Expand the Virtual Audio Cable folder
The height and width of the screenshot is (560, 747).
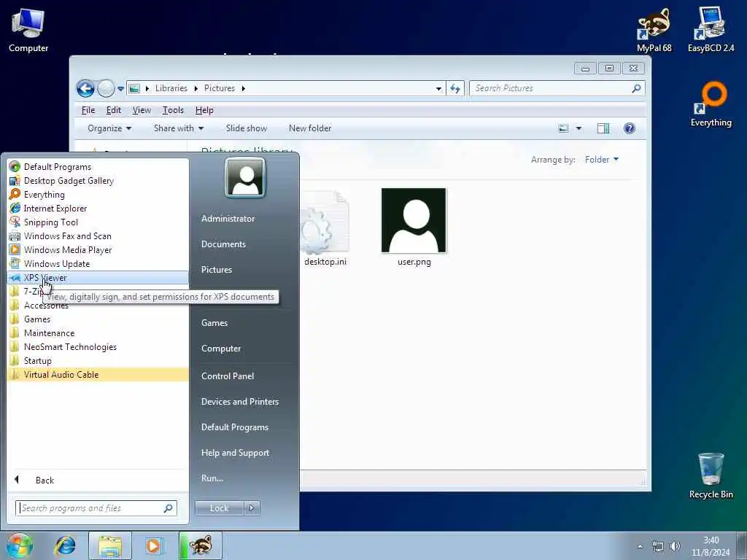pyautogui.click(x=98, y=374)
